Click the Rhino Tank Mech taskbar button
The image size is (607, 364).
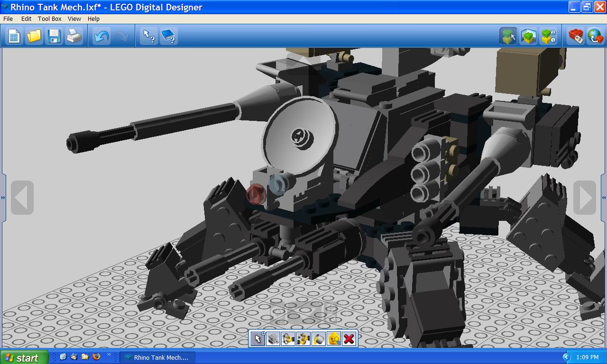coord(157,357)
